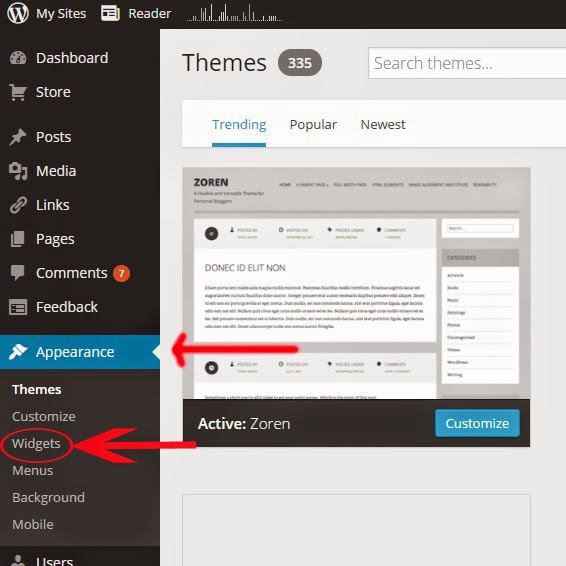
Task: Switch to the Newest themes tab
Action: click(383, 125)
